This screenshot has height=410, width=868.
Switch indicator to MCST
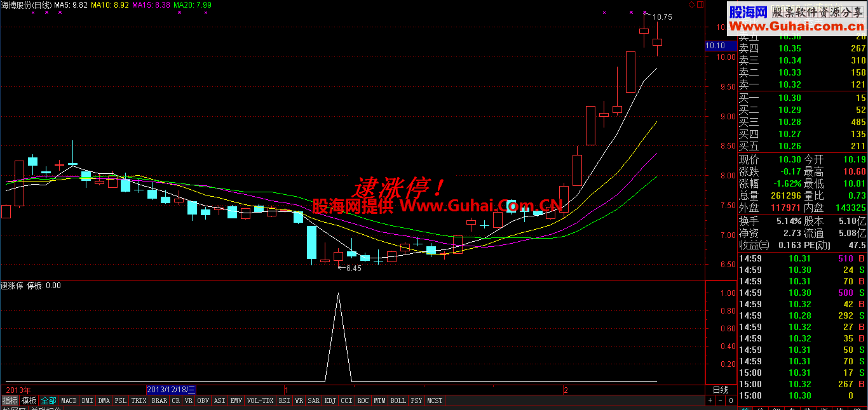[x=435, y=400]
